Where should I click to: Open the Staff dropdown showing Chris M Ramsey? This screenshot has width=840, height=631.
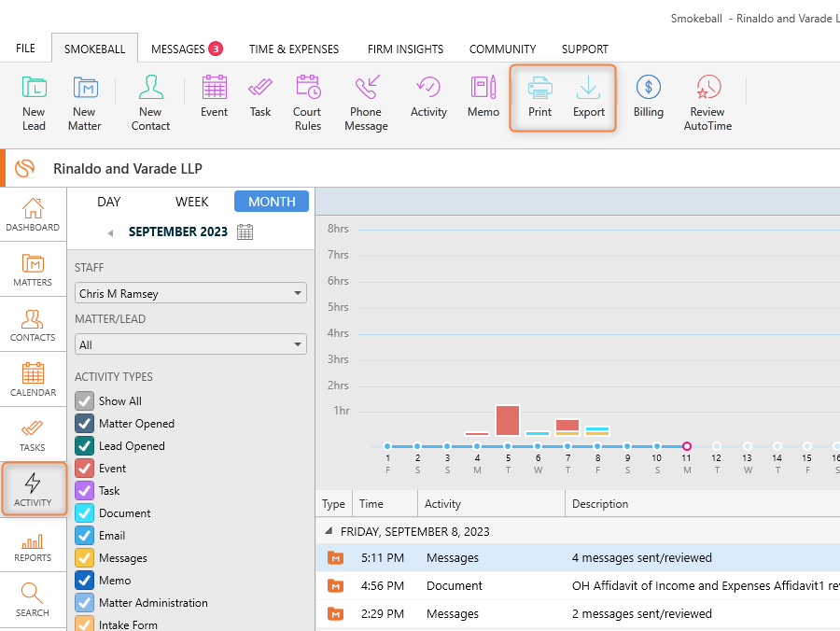tap(190, 293)
